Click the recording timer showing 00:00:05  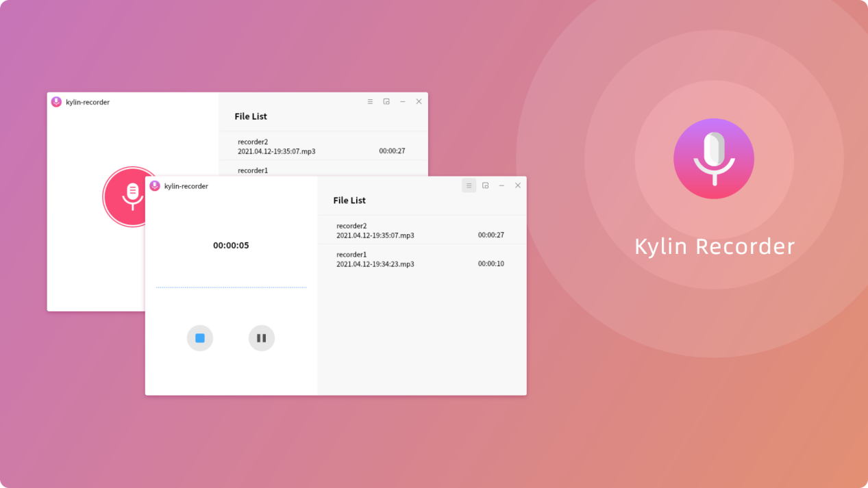pos(230,245)
